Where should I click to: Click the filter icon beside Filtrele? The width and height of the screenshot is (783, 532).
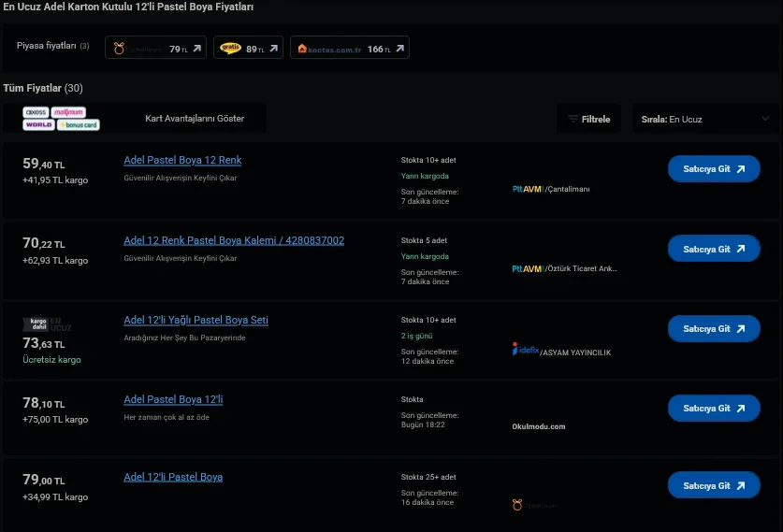pyautogui.click(x=573, y=119)
